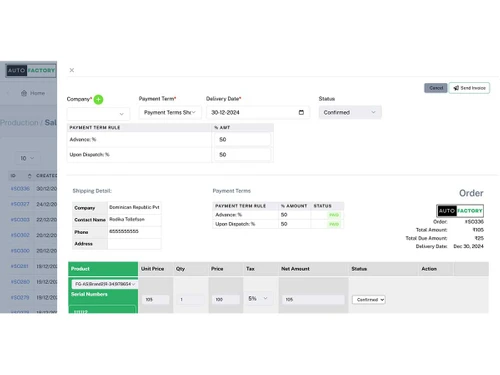The height and width of the screenshot is (375, 500).
Task: Click the Auto Factory logo in sidebar
Action: 31,70
